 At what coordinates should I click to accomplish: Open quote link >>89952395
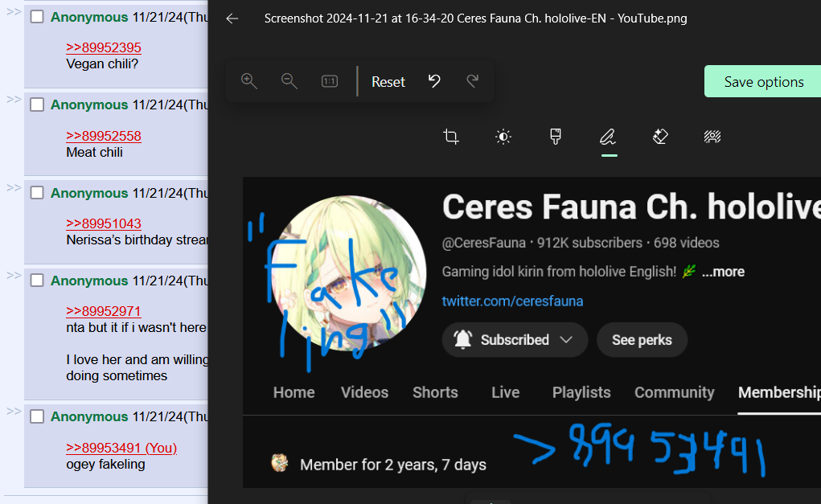click(x=104, y=47)
